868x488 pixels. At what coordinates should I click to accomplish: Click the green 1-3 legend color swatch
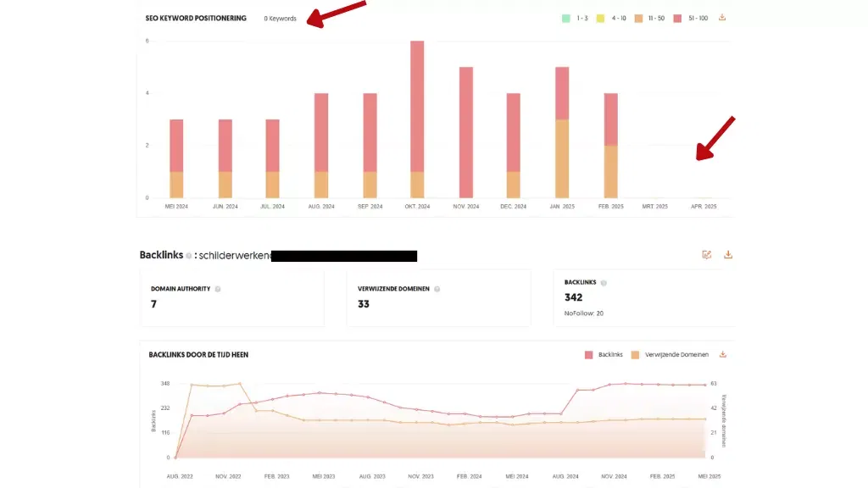pos(565,17)
